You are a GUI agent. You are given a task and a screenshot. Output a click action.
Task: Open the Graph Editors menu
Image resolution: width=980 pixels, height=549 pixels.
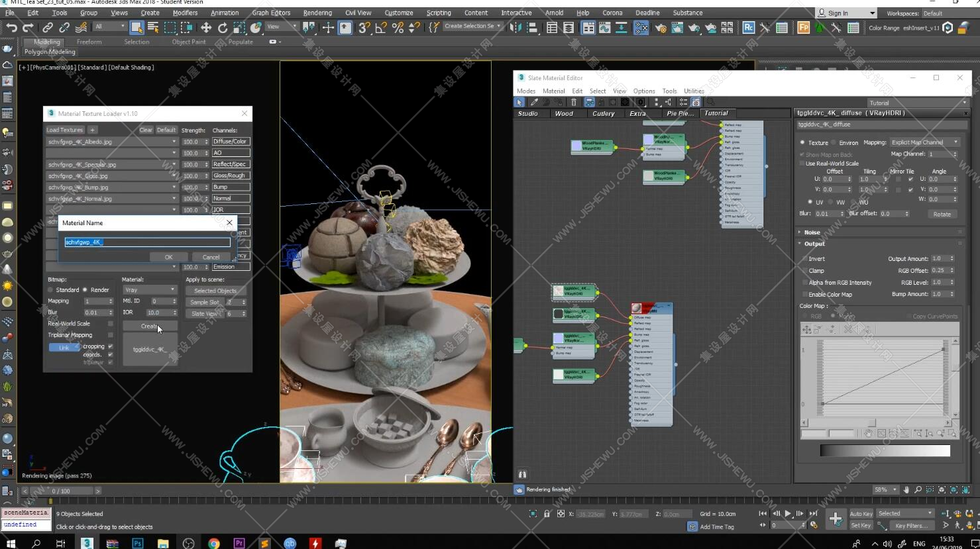(x=271, y=13)
